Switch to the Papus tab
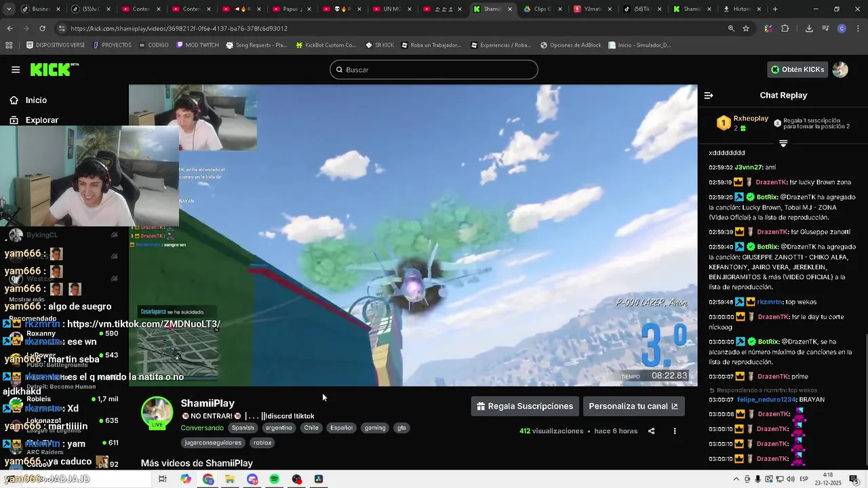The width and height of the screenshot is (868, 488). click(292, 9)
